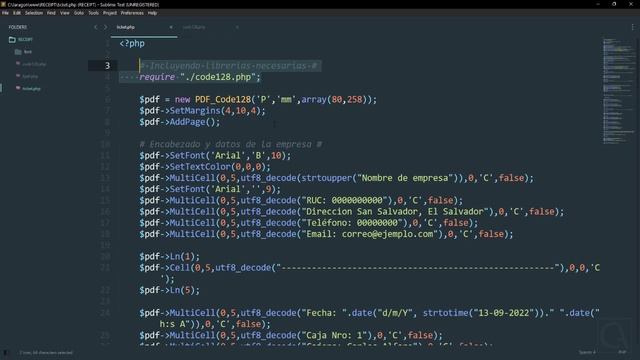This screenshot has height=360, width=640.
Task: Place cursor on the <?php opening tag
Action: 132,43
